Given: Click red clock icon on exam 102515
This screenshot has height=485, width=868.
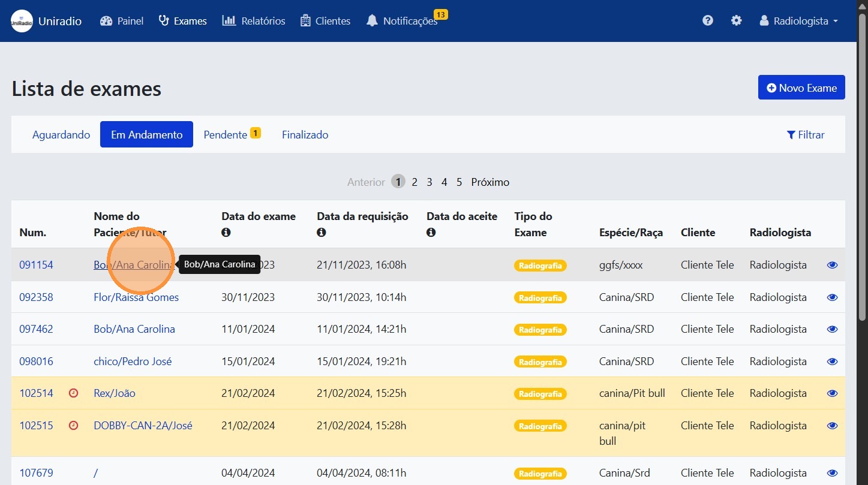Looking at the screenshot, I should pyautogui.click(x=74, y=426).
